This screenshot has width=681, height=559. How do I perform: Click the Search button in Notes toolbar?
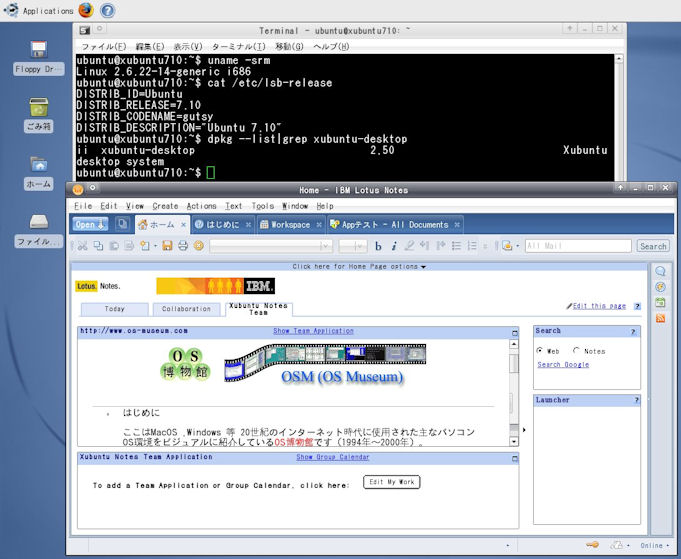[653, 246]
